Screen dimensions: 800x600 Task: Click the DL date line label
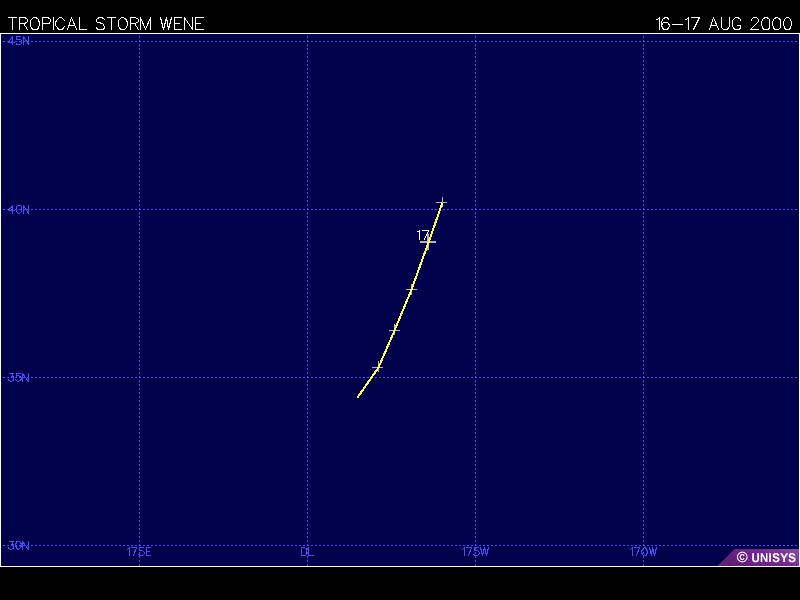307,552
